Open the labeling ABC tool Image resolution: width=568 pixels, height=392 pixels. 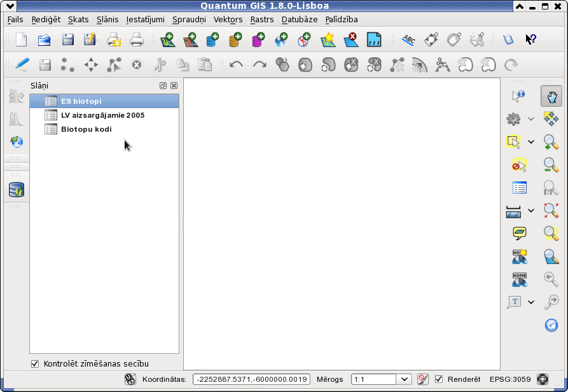click(408, 39)
